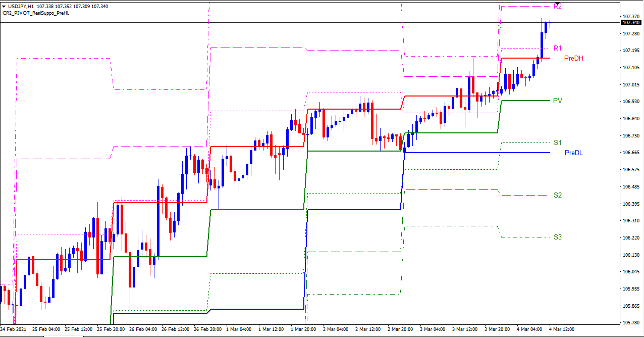The height and width of the screenshot is (337, 644).
Task: Click the 26 Feb 04:00 time label
Action: pyautogui.click(x=143, y=329)
